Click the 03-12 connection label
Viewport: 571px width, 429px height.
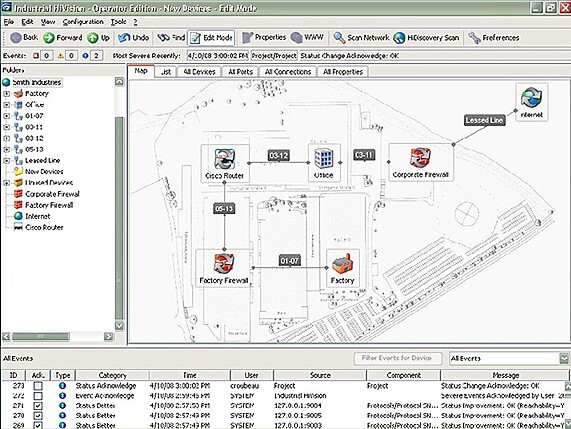[279, 156]
